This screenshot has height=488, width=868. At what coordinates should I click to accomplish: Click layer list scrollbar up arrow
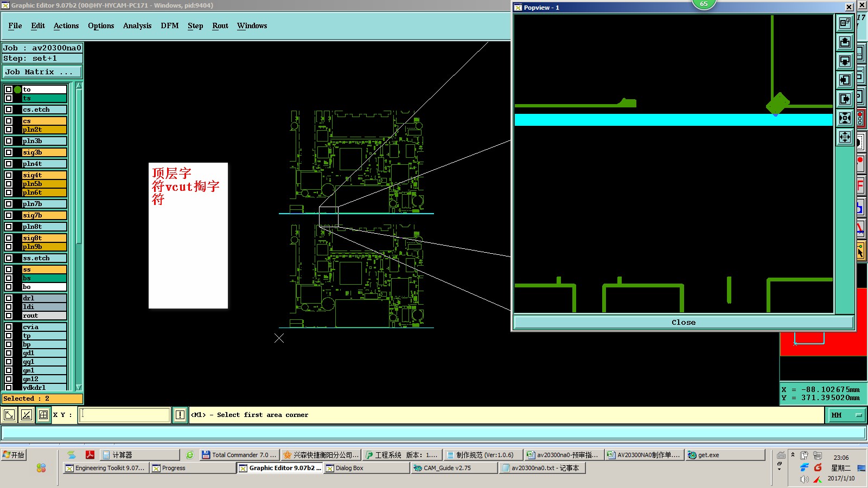coord(79,86)
